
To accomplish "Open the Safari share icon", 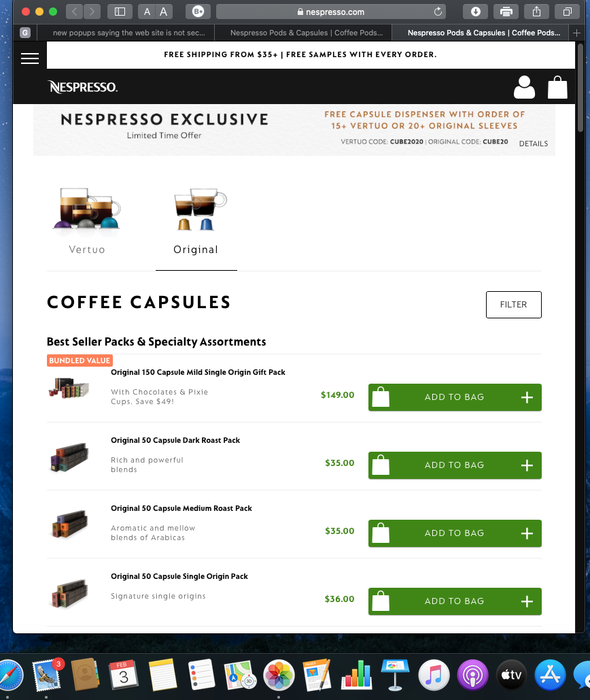I will [x=536, y=12].
